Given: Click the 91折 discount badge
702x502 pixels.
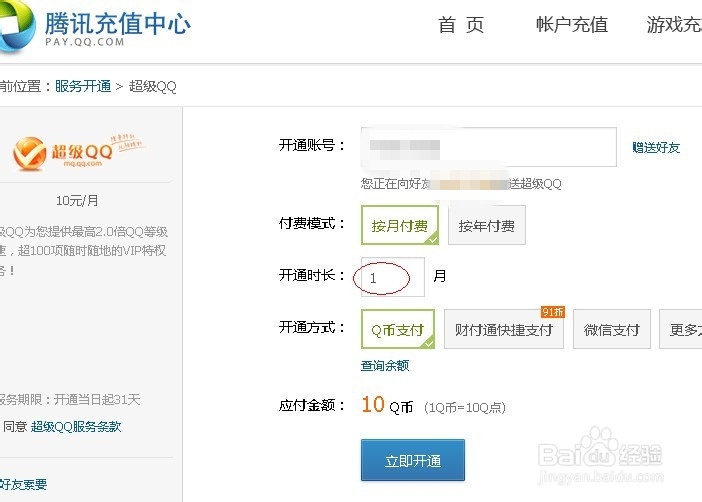Looking at the screenshot, I should coord(553,312).
